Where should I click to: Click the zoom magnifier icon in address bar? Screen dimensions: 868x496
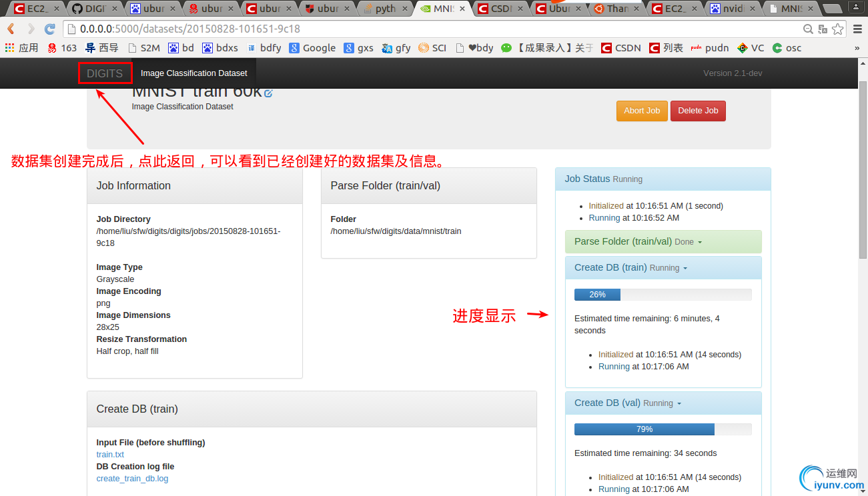(808, 29)
